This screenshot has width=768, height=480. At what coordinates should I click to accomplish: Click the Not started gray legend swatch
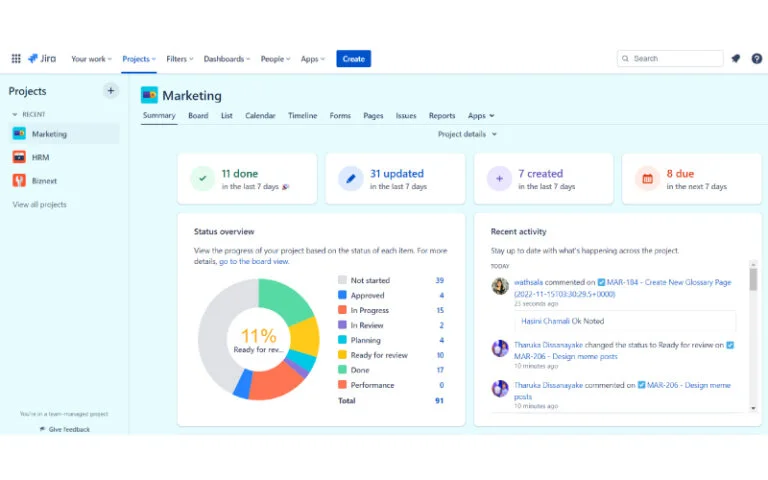[342, 280]
